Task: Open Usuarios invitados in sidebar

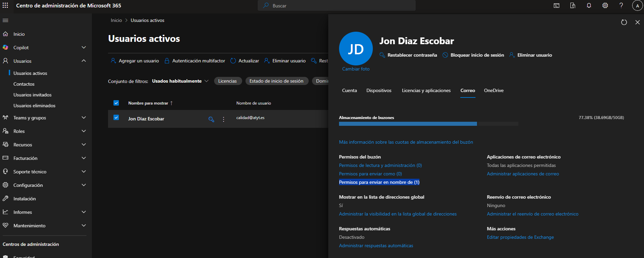Action: click(x=32, y=95)
